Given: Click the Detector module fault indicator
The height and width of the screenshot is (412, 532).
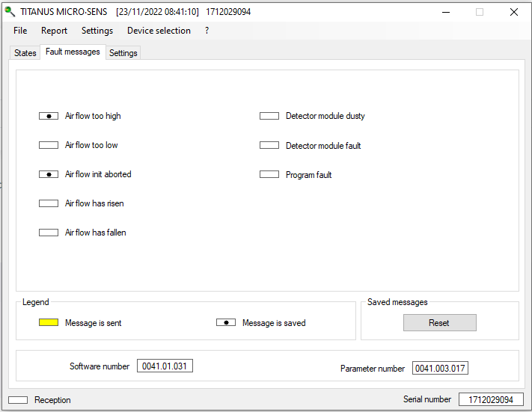Looking at the screenshot, I should pyautogui.click(x=269, y=145).
